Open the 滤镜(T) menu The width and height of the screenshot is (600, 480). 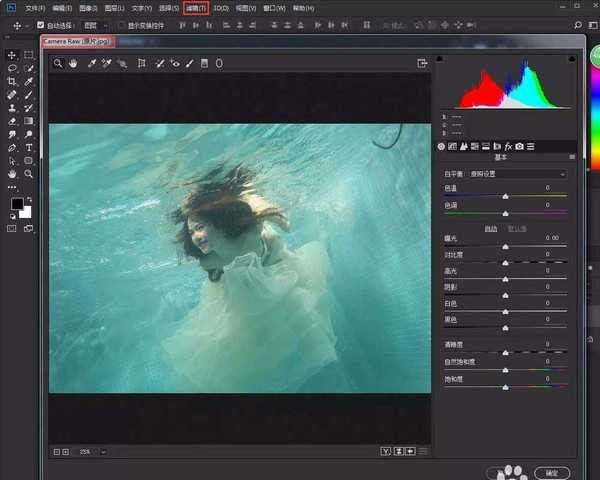coord(196,8)
